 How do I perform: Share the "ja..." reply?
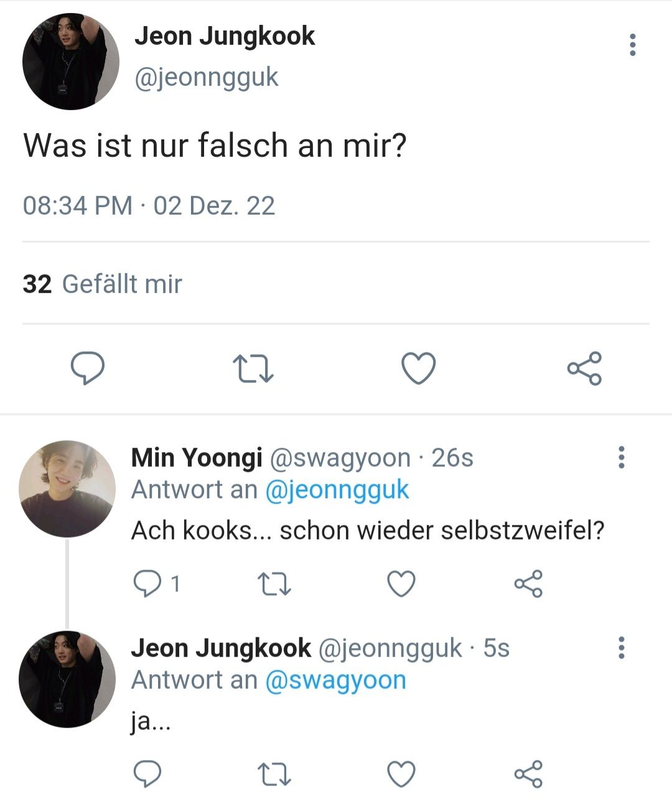pyautogui.click(x=528, y=774)
